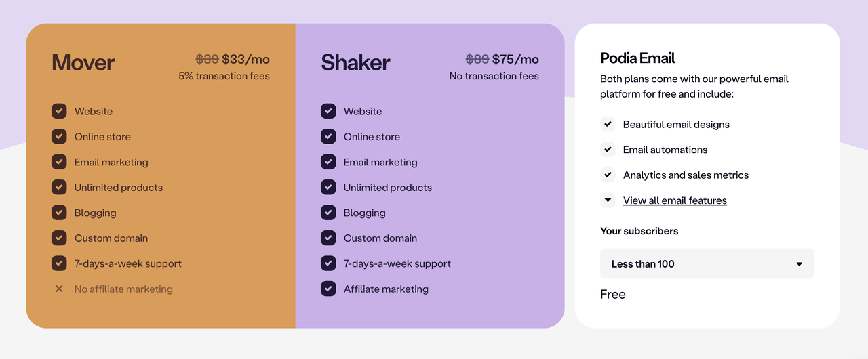Select the Shaker plan heading

(355, 62)
